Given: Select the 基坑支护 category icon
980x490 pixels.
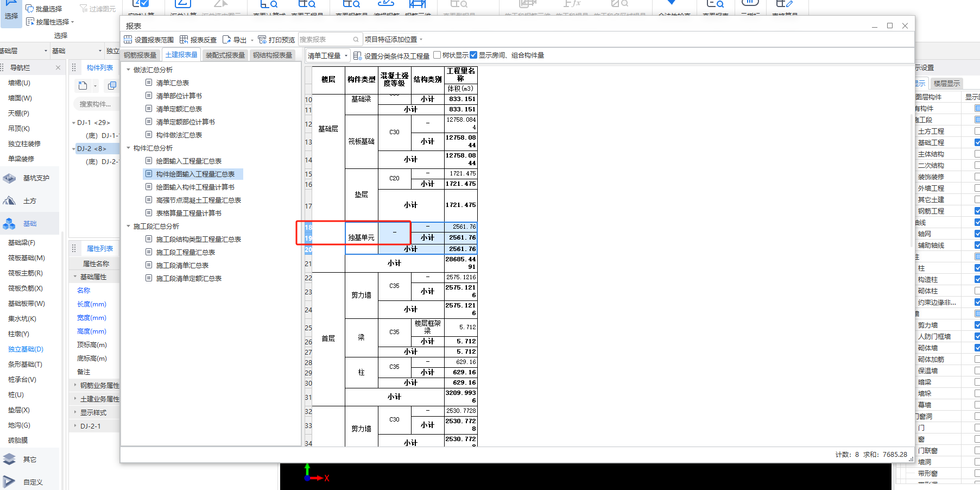Looking at the screenshot, I should coord(9,178).
